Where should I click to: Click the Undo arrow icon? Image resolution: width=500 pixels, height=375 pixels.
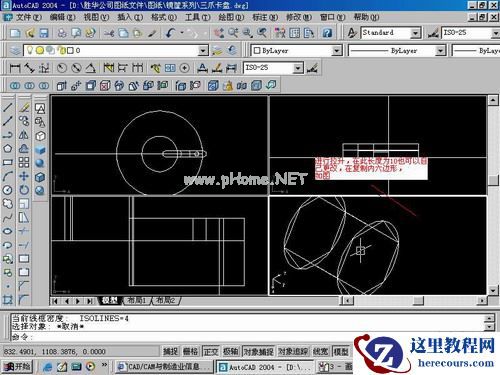(171, 33)
